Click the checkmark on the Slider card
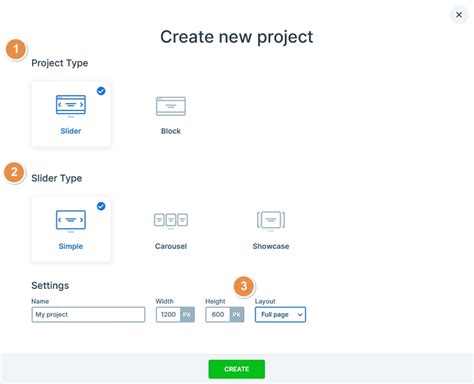Screen dimensions: 474x384 point(101,91)
